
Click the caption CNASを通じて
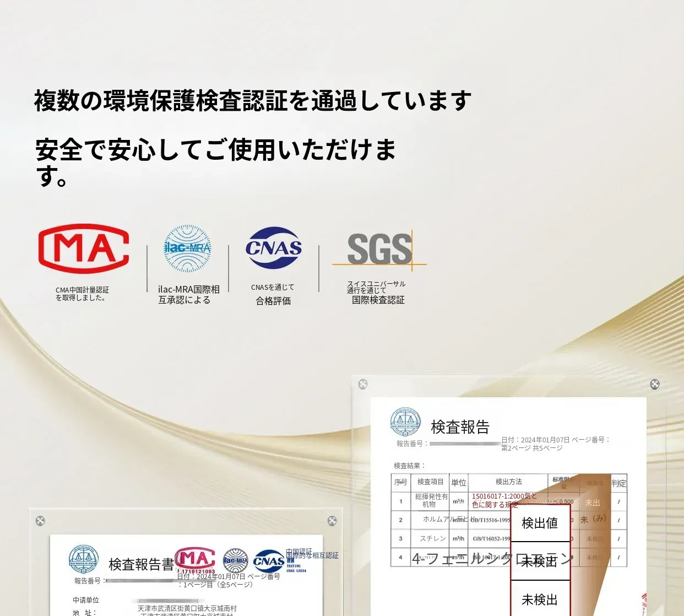(x=273, y=287)
